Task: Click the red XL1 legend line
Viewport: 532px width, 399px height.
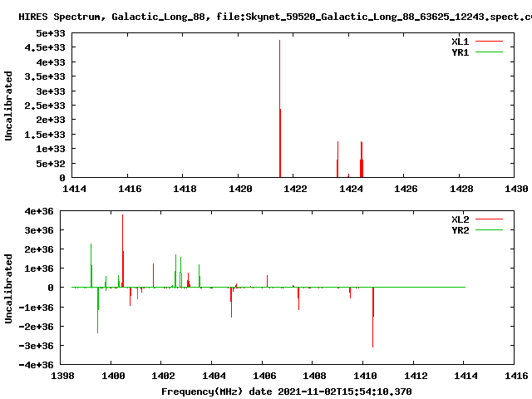Action: (489, 42)
